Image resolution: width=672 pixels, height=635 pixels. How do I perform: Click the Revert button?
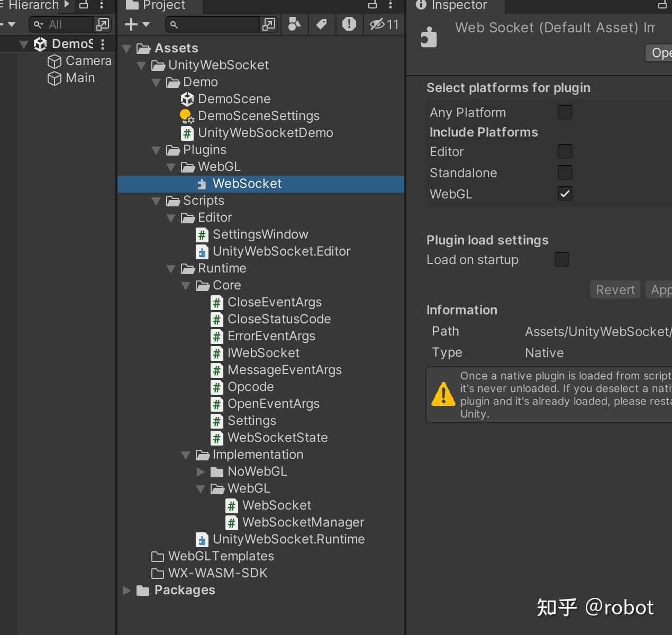click(x=614, y=289)
